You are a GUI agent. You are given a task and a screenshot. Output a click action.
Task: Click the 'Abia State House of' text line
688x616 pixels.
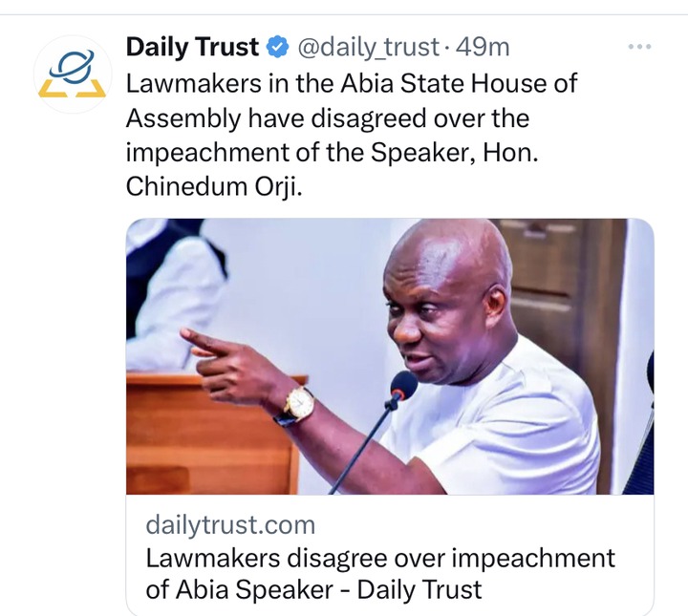459,83
